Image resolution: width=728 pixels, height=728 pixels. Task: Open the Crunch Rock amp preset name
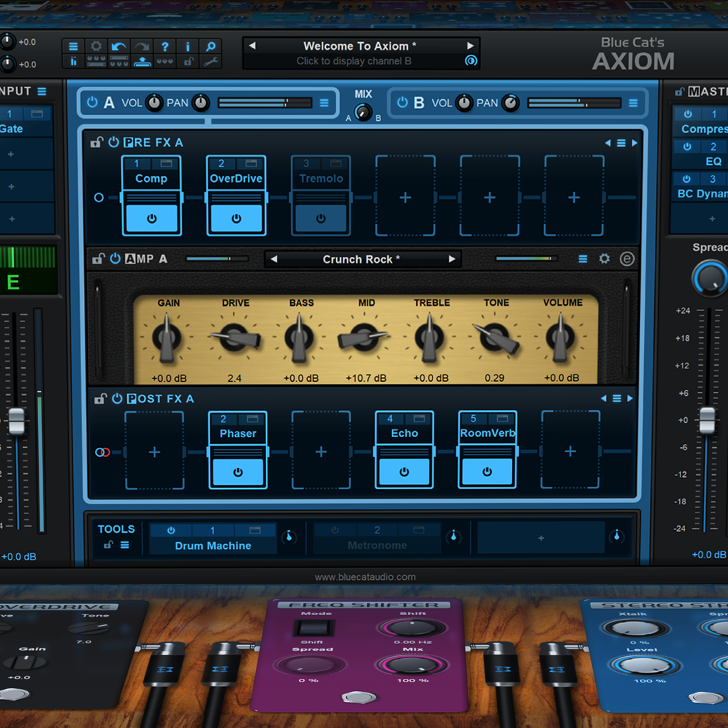pyautogui.click(x=361, y=259)
